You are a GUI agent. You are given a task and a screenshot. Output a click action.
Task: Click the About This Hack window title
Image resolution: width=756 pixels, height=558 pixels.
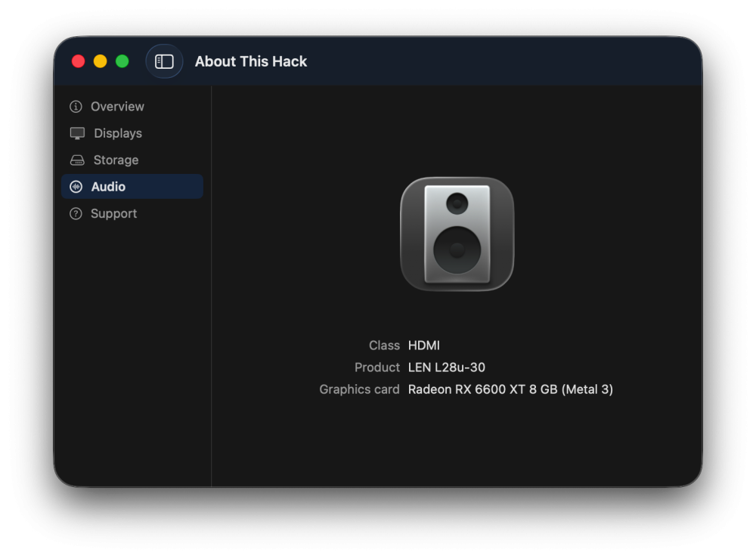251,61
